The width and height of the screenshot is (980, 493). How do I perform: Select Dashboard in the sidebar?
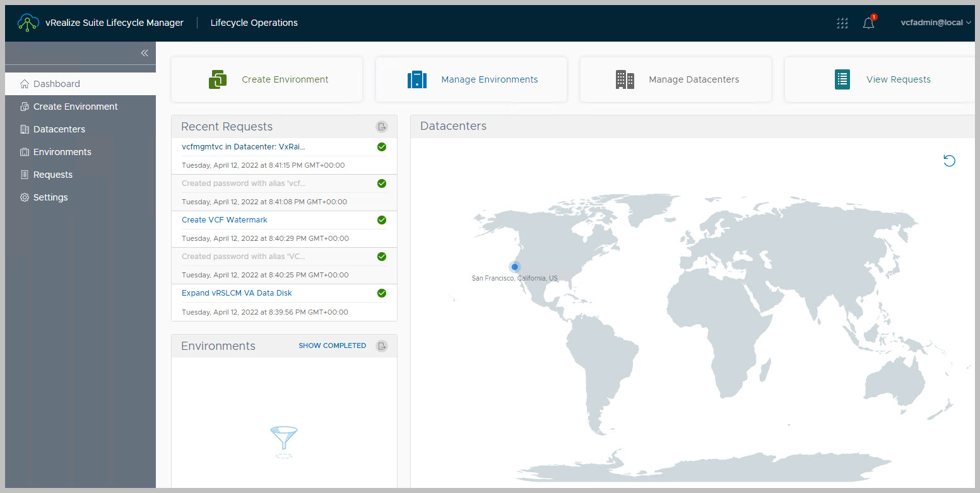[56, 84]
